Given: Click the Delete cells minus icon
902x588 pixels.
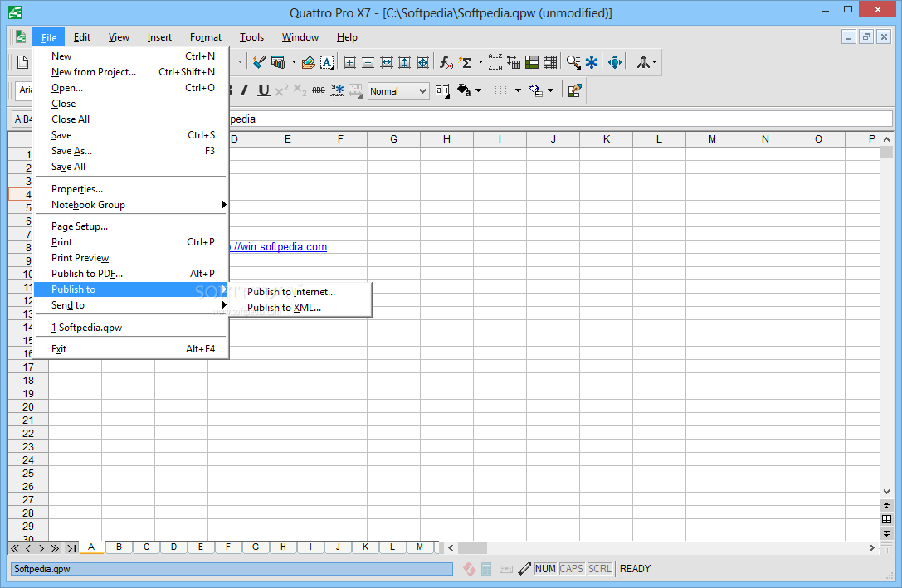Looking at the screenshot, I should 368,62.
